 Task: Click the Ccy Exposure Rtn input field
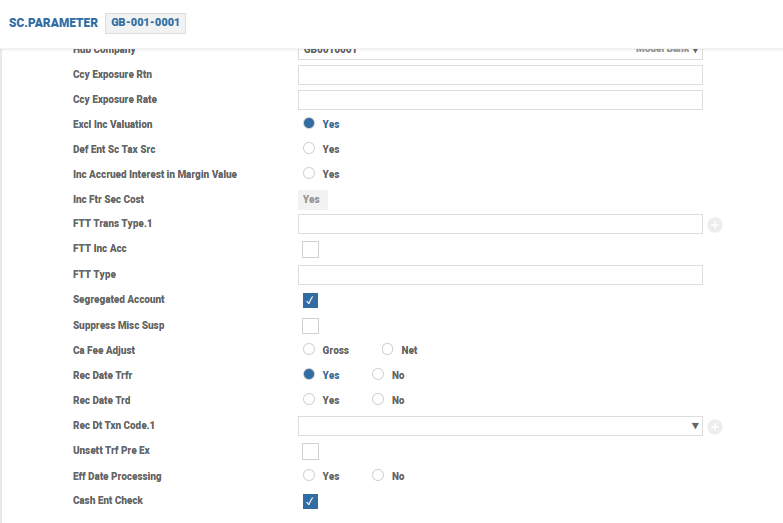[500, 75]
